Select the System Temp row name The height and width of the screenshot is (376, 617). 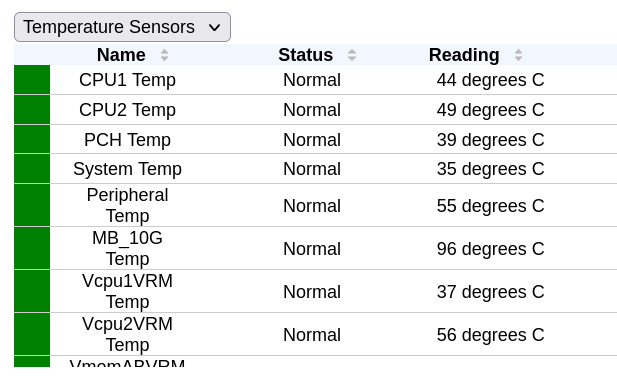(127, 169)
